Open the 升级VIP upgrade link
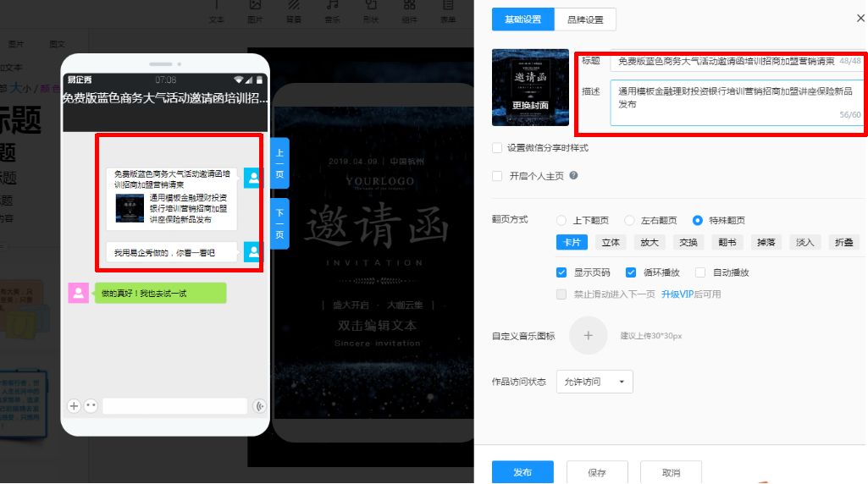 coord(677,294)
